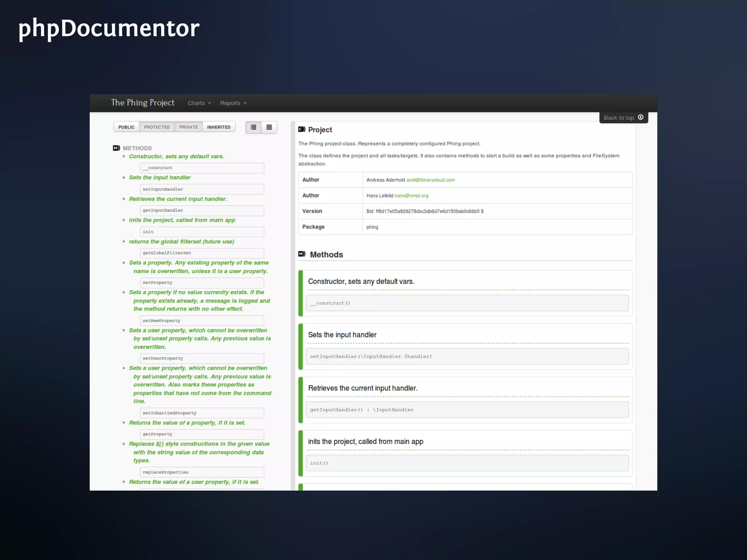747x560 pixels.
Task: Click getInputHandler() : \InputHandler signature
Action: coord(467,410)
